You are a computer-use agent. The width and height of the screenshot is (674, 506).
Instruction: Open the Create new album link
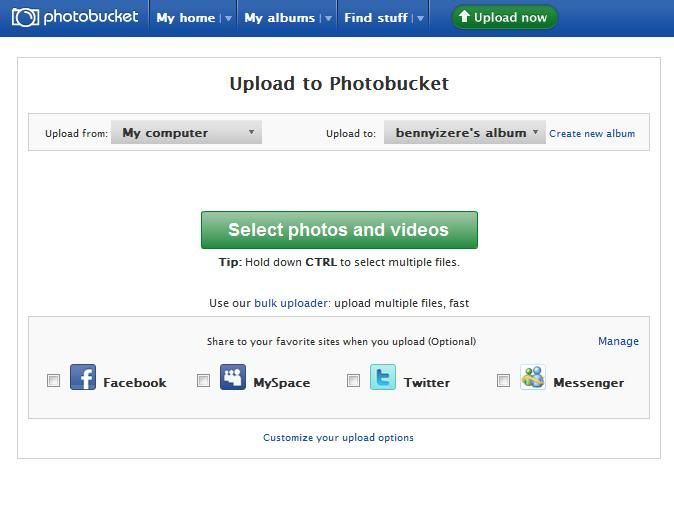pyautogui.click(x=592, y=134)
